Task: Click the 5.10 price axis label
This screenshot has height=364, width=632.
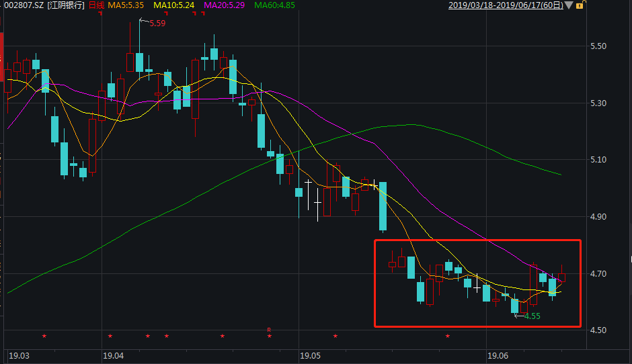Action: (598, 160)
